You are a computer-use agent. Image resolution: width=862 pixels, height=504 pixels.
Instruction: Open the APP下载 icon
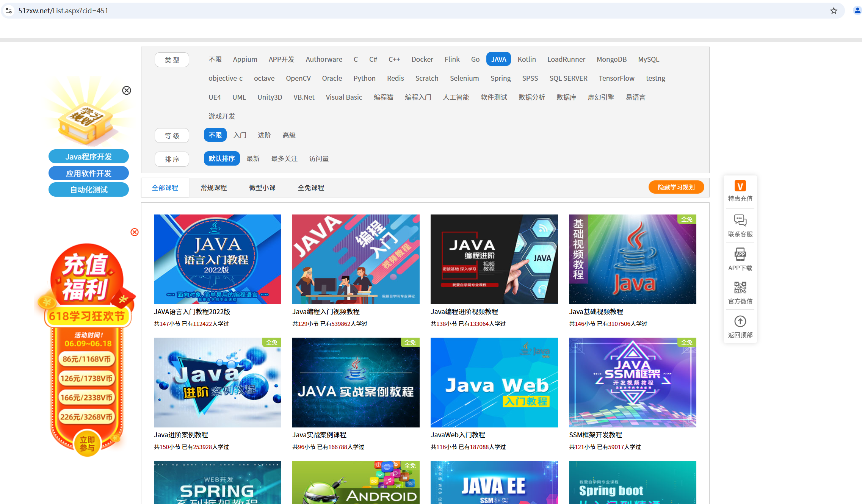[x=740, y=254]
